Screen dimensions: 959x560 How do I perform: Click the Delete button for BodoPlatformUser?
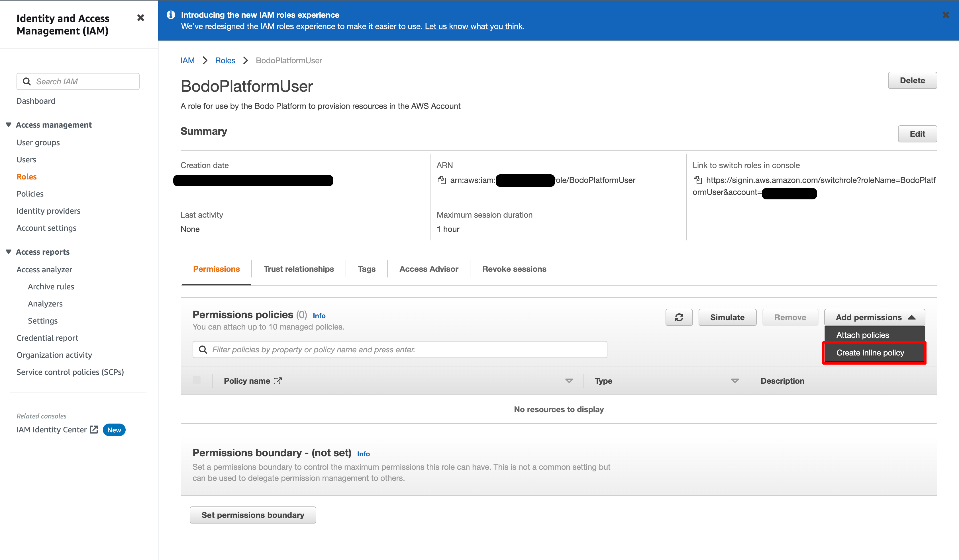click(912, 80)
